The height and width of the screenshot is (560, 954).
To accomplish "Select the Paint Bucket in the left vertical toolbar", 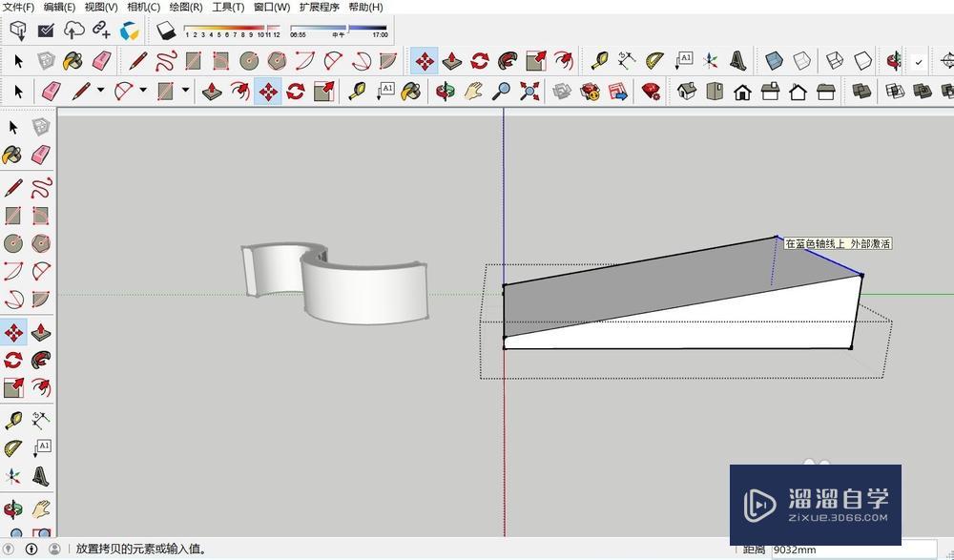I will point(12,156).
